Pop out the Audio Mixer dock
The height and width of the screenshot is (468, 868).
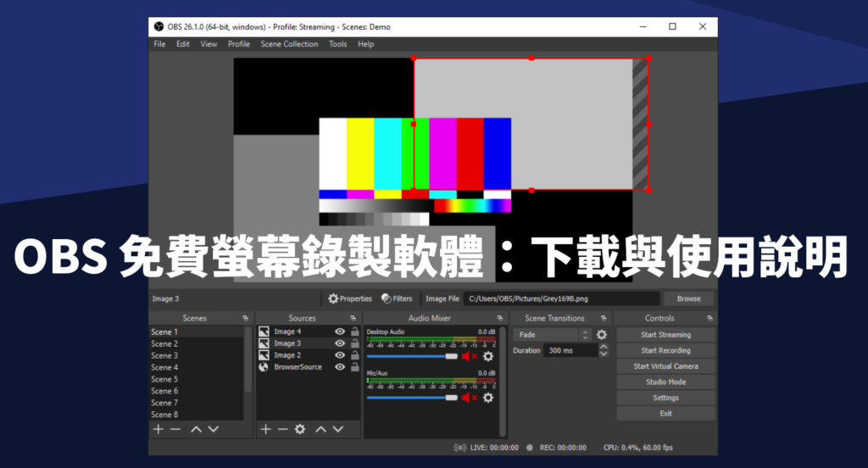500,319
